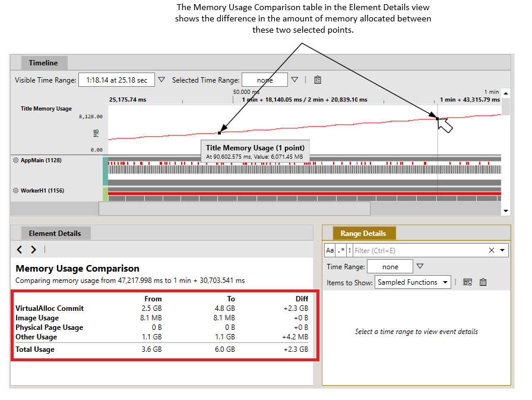Image resolution: width=532 pixels, height=400 pixels.
Task: Click the 2.5 GB From value
Action: pyautogui.click(x=151, y=308)
